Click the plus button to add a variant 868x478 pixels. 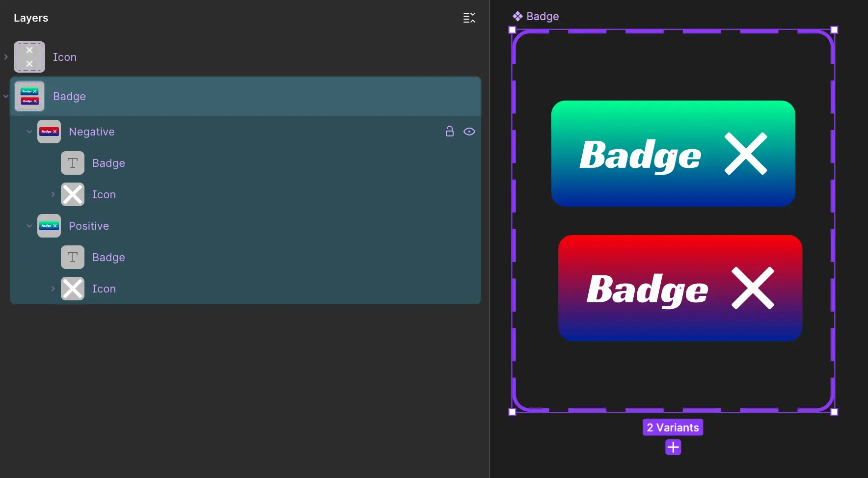tap(672, 447)
